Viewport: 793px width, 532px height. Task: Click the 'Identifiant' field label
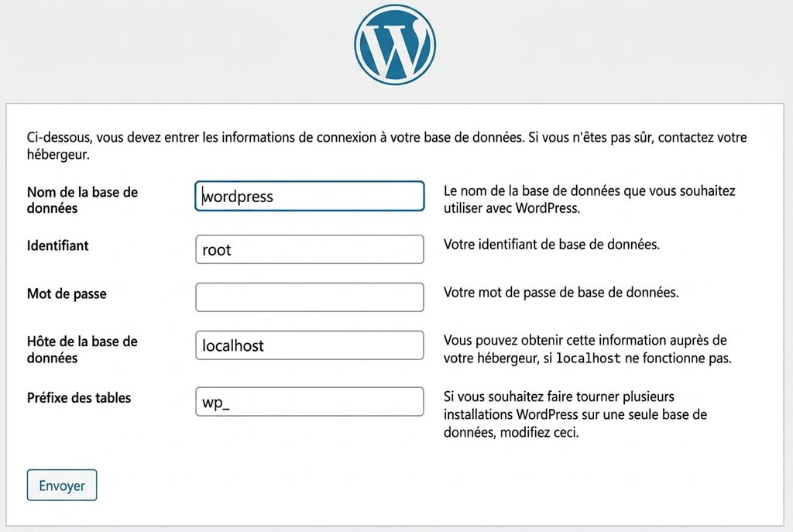(57, 245)
